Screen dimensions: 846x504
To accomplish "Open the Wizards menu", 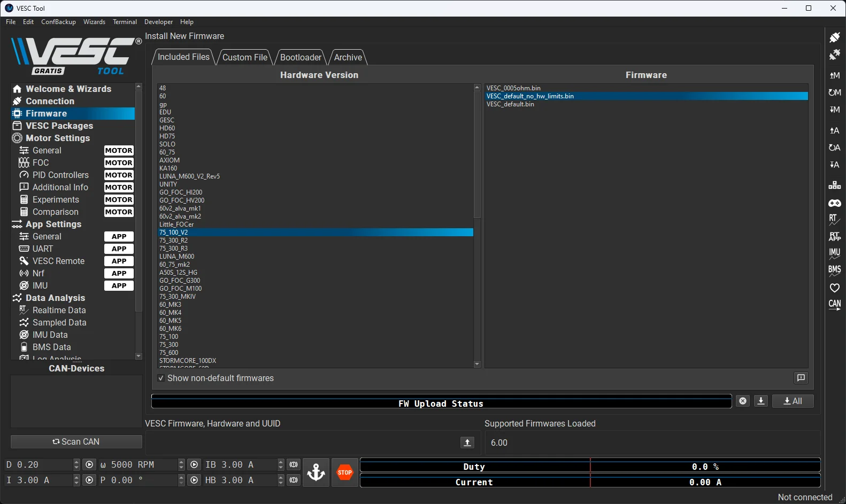I will (x=94, y=22).
